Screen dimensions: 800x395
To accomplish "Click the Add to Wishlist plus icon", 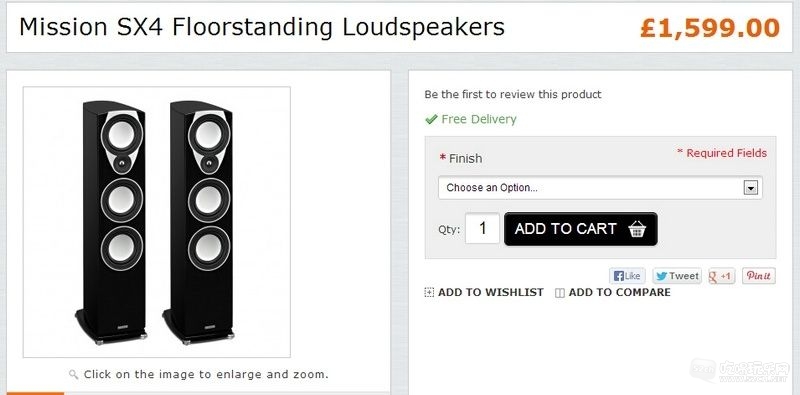I will pyautogui.click(x=429, y=292).
